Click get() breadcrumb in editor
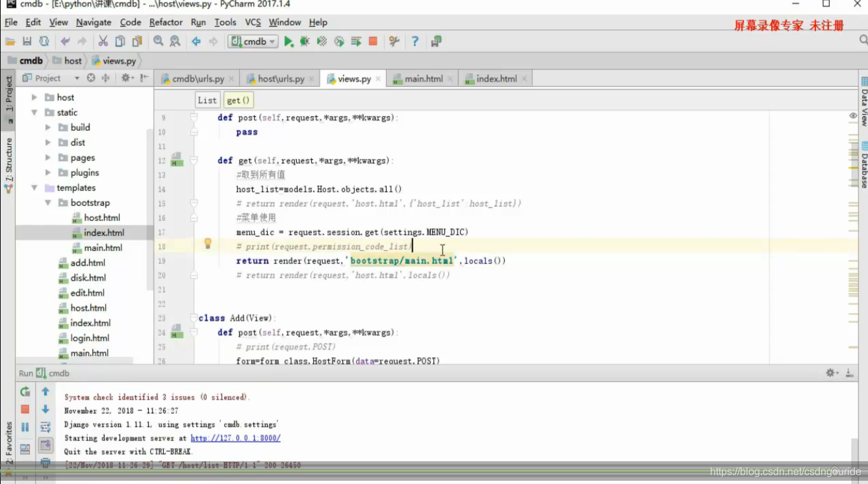868x484 pixels. click(x=238, y=100)
